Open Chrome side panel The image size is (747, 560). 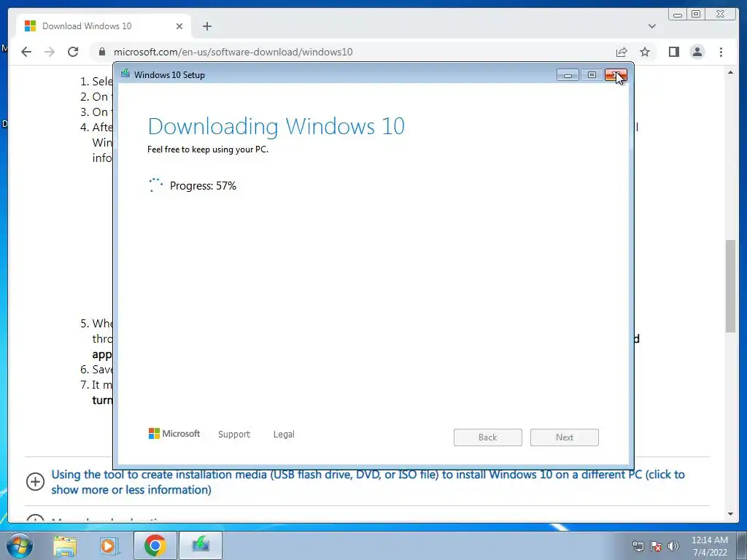(x=673, y=52)
